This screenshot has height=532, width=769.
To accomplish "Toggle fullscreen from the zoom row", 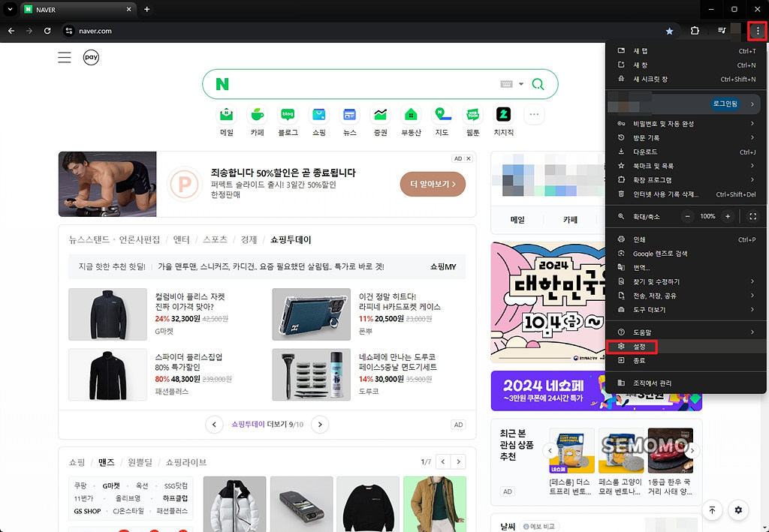I will [752, 217].
